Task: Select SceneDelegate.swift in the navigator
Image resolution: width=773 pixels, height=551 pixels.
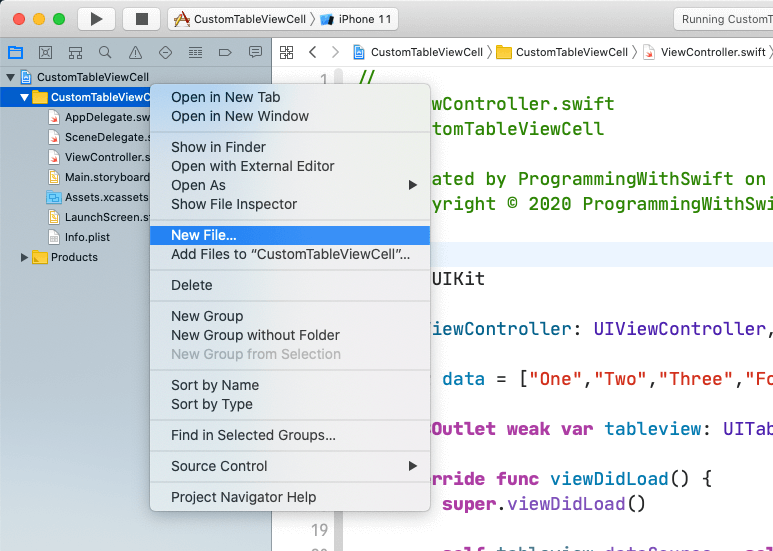Action: pyautogui.click(x=99, y=138)
